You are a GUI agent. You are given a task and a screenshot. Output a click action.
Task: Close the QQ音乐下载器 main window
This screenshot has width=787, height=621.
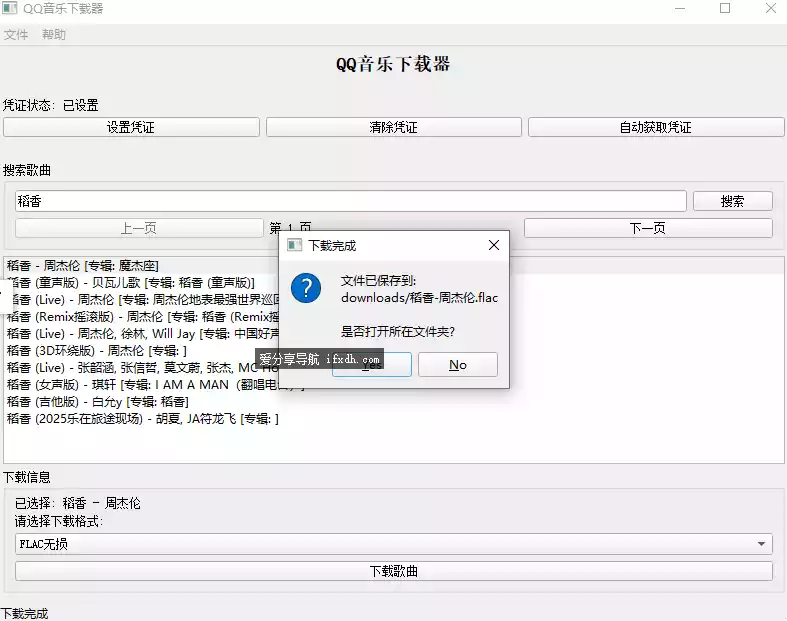[771, 9]
